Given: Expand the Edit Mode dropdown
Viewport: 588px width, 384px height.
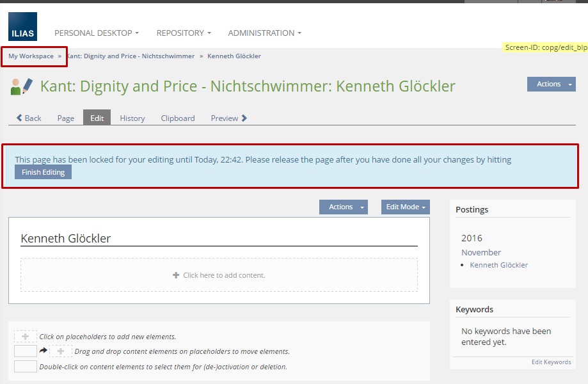Looking at the screenshot, I should point(406,207).
